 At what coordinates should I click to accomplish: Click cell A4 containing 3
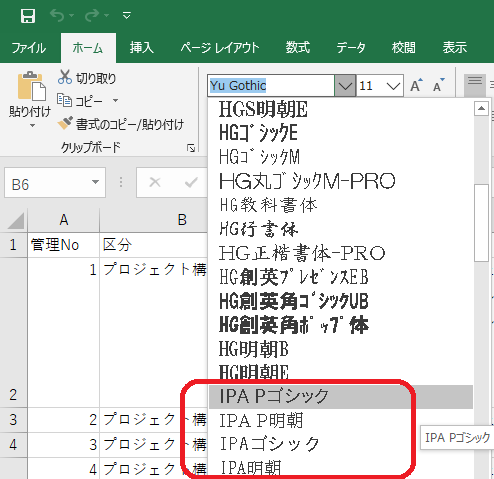[63, 445]
